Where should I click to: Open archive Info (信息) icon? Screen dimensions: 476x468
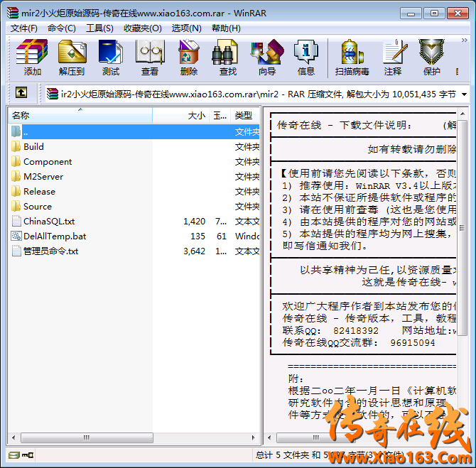[306, 58]
